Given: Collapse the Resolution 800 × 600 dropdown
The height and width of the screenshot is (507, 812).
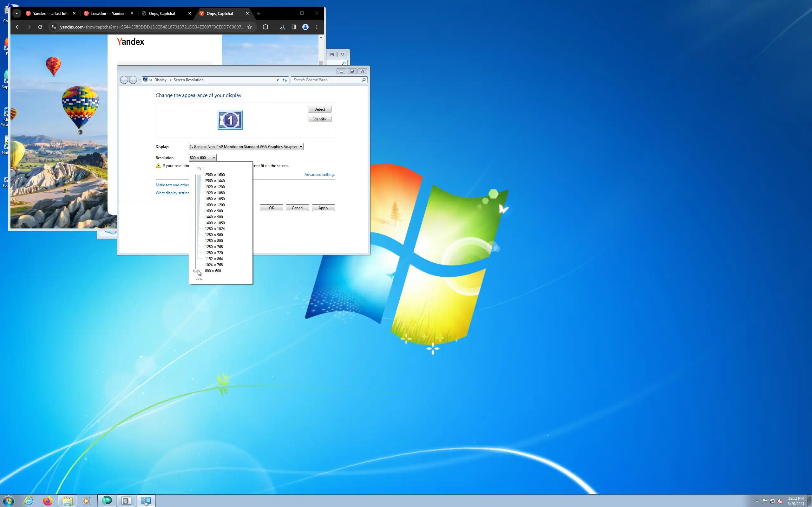Looking at the screenshot, I should tap(214, 158).
